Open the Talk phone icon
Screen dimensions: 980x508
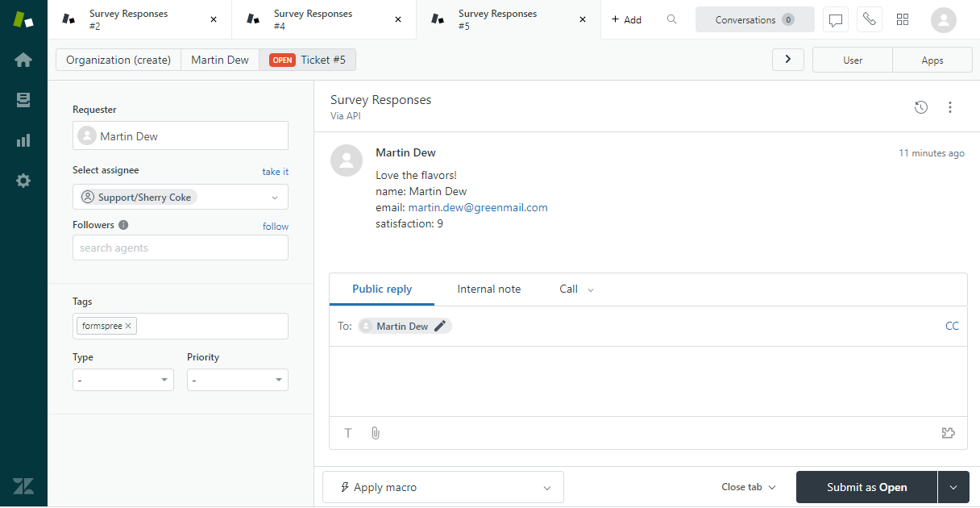[869, 19]
